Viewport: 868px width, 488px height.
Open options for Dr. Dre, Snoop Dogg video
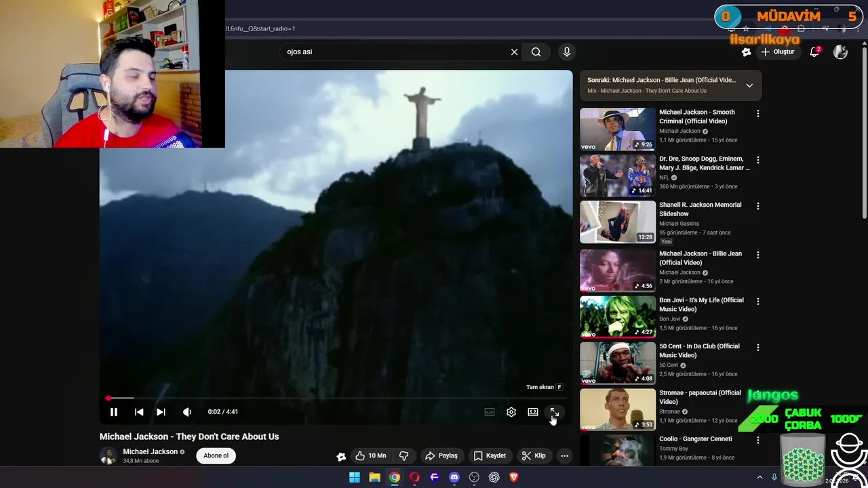758,160
